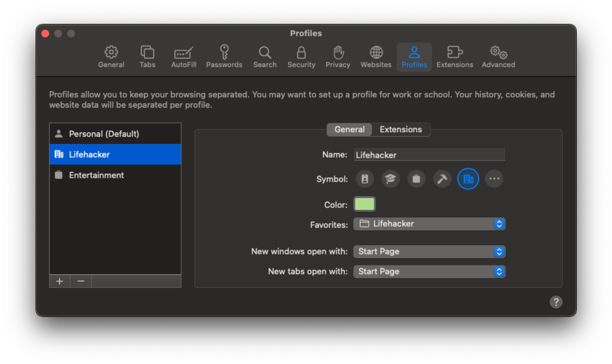Image resolution: width=612 pixels, height=364 pixels.
Task: Open more symbol options with ellipsis
Action: point(494,179)
